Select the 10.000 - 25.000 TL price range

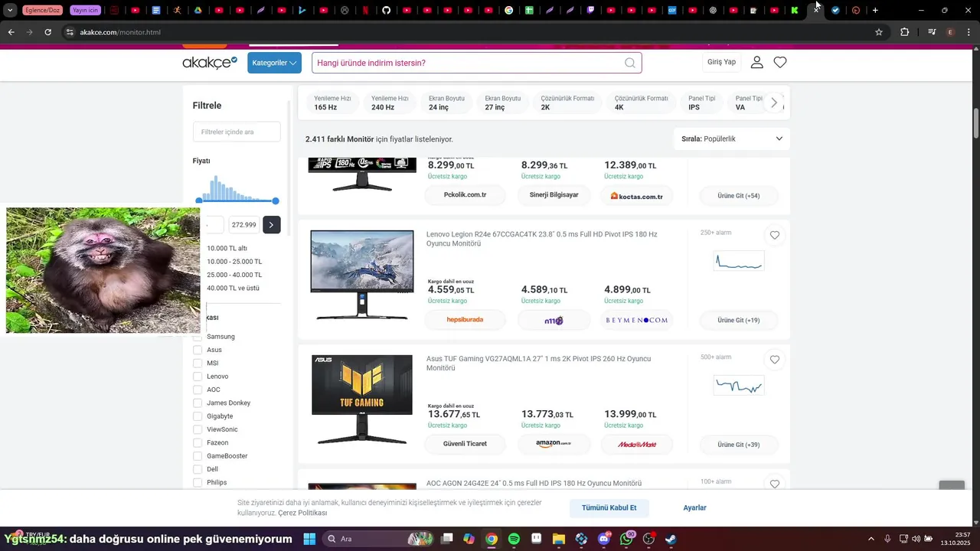[234, 262]
